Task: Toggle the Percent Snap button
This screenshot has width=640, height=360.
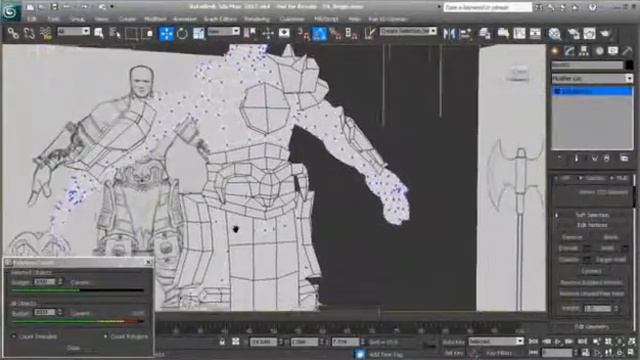Action: point(336,33)
